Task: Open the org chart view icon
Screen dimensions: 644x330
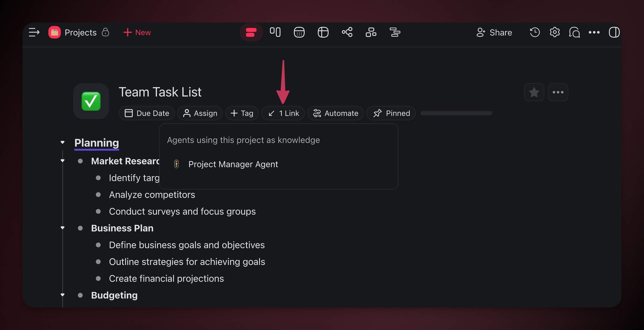Action: click(x=371, y=32)
